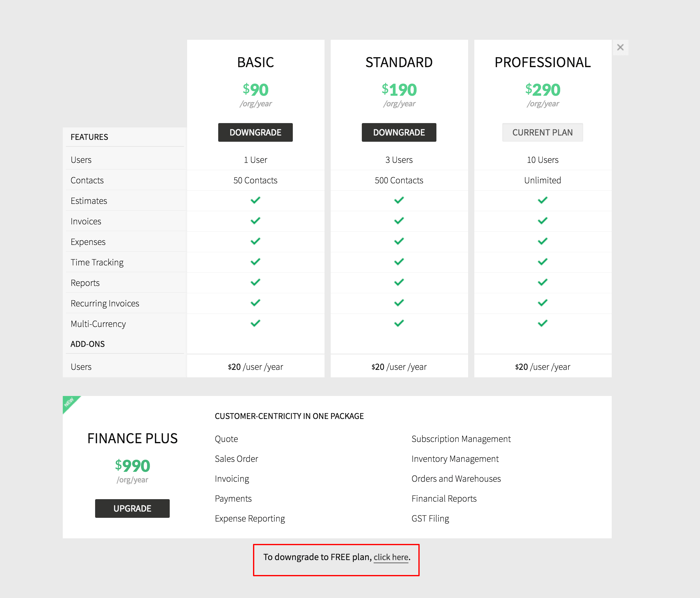Click the Professional plan Expenses checkmark

click(x=543, y=241)
